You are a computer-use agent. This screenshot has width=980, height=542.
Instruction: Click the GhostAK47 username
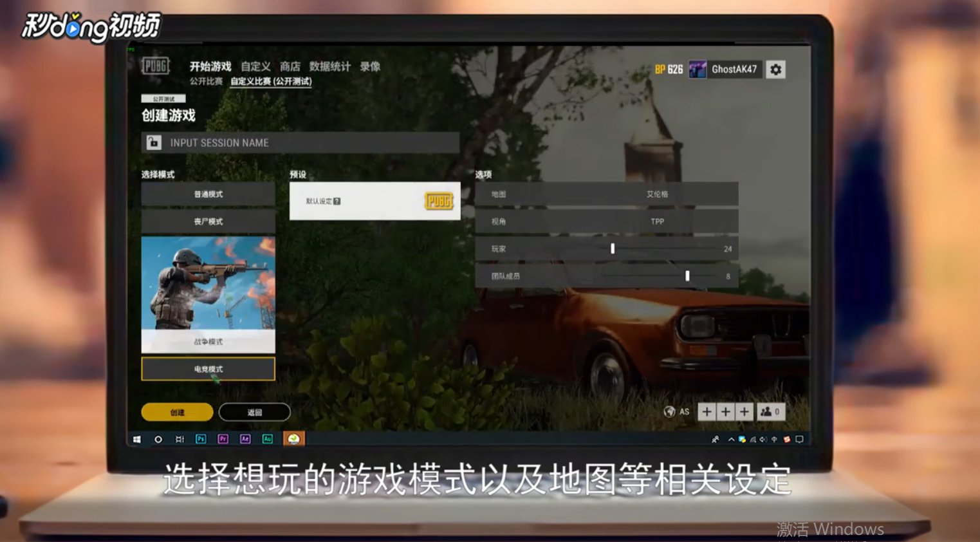pyautogui.click(x=734, y=69)
